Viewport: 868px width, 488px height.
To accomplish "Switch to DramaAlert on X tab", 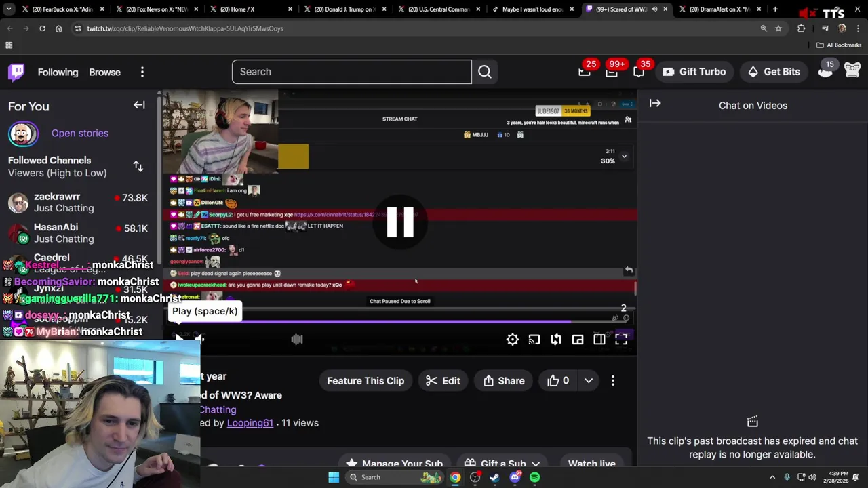I will click(719, 9).
